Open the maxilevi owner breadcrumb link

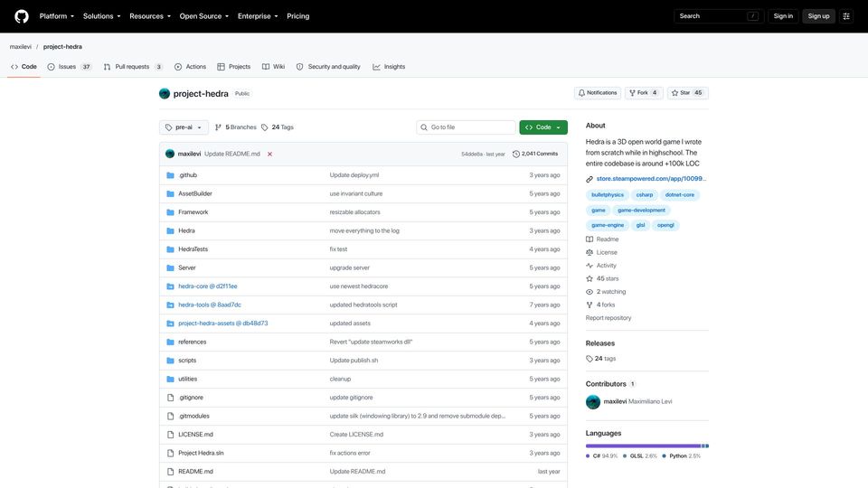click(x=21, y=46)
